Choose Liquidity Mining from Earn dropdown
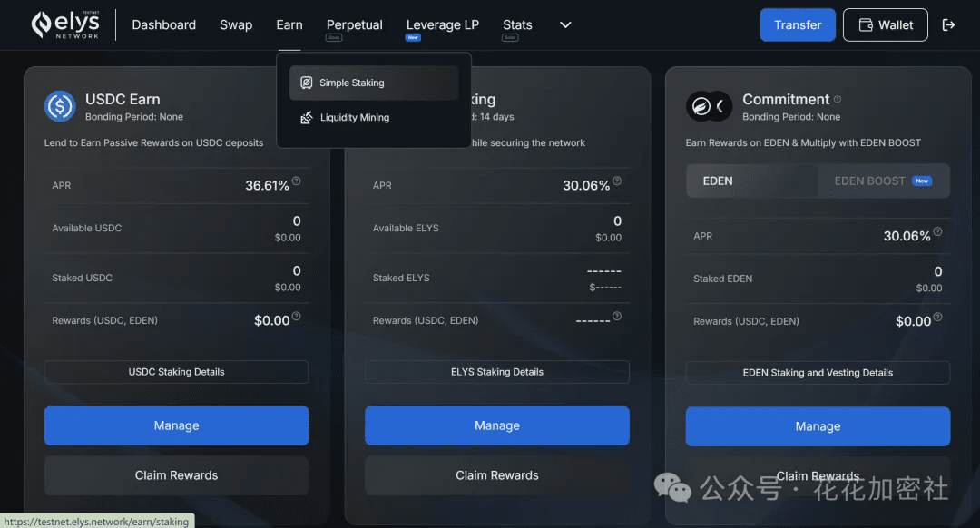 [x=374, y=117]
